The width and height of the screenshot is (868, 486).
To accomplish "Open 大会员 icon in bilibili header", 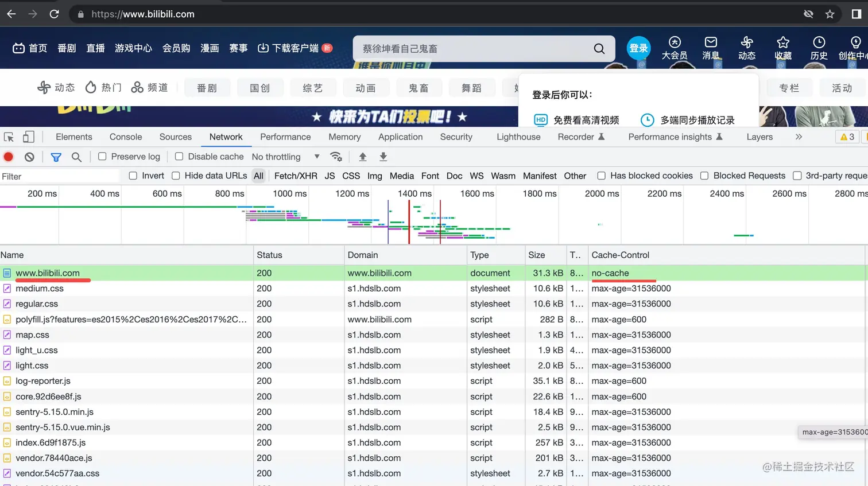I will pos(675,48).
